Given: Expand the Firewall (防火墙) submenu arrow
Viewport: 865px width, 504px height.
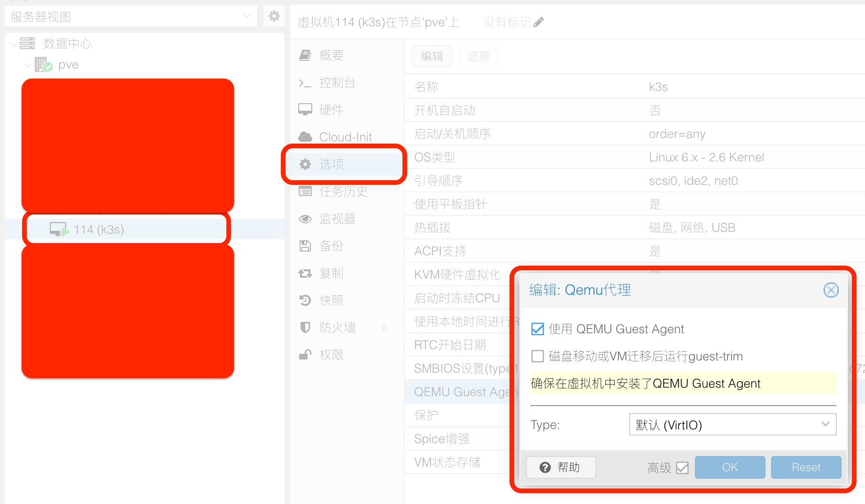Looking at the screenshot, I should tap(385, 328).
